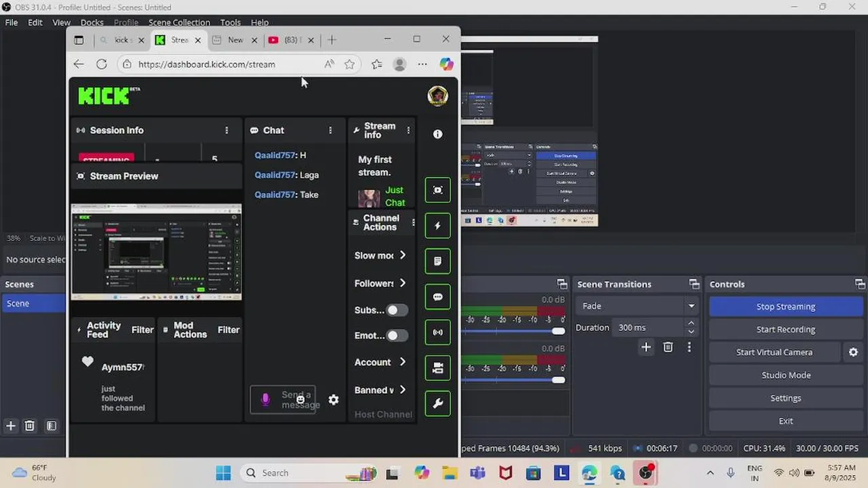Click Stop Streaming button
The image size is (868, 488).
[786, 306]
